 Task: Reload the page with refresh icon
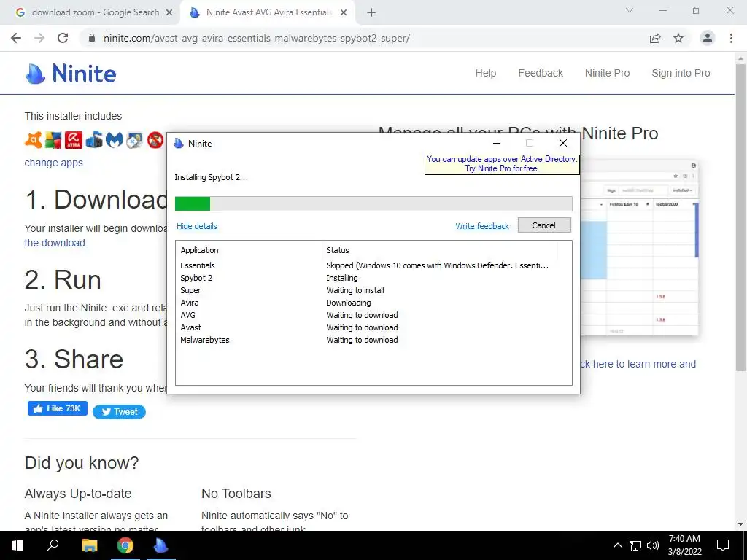click(x=63, y=38)
